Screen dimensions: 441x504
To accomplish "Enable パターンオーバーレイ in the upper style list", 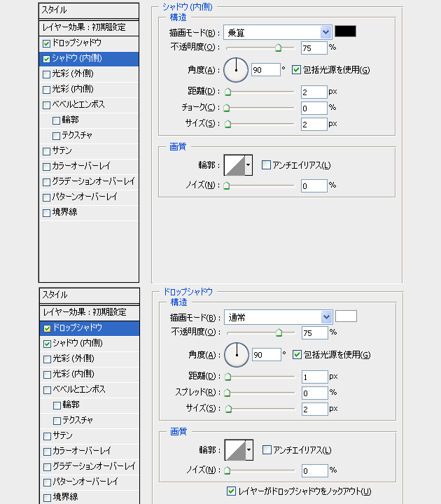I will (x=47, y=197).
